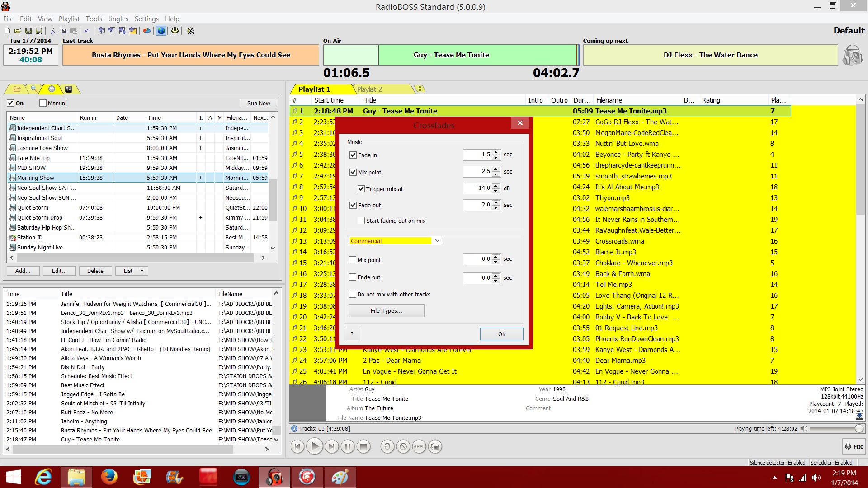Click the pie chart statistics icon
Viewport: 868px width, 488px height.
point(147,31)
